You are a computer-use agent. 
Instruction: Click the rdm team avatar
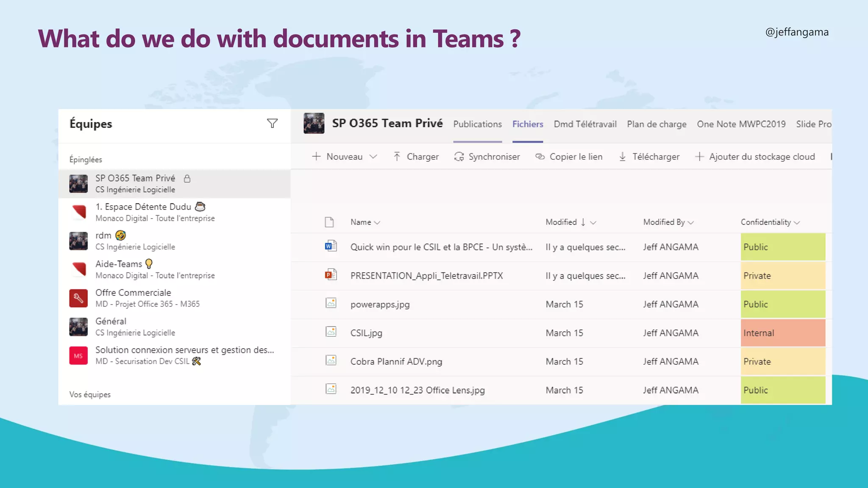tap(79, 241)
